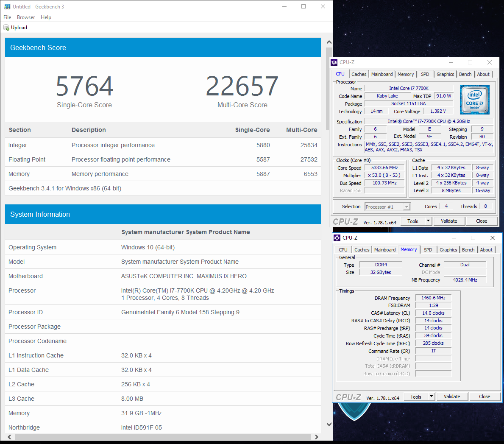The image size is (504, 444).
Task: Click Upload button in Geekbench toolbar
Action: (x=15, y=28)
